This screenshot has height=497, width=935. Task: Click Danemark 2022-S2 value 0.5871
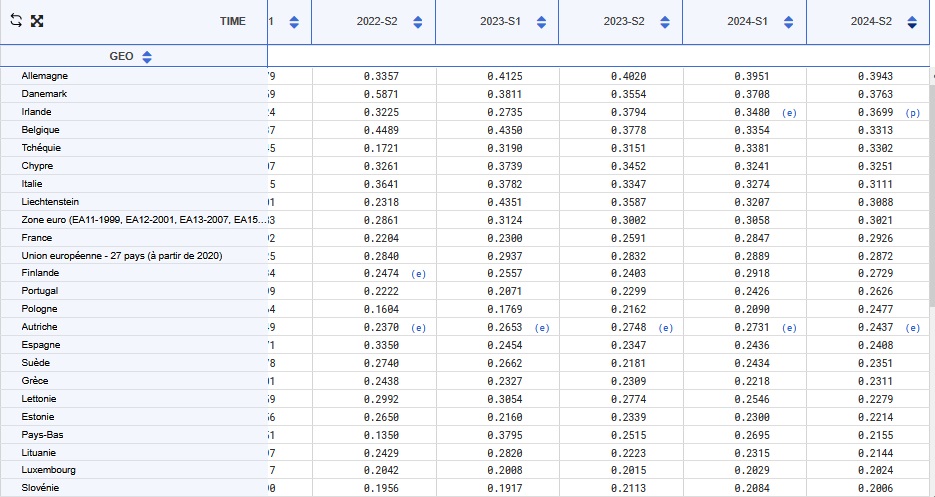(382, 94)
